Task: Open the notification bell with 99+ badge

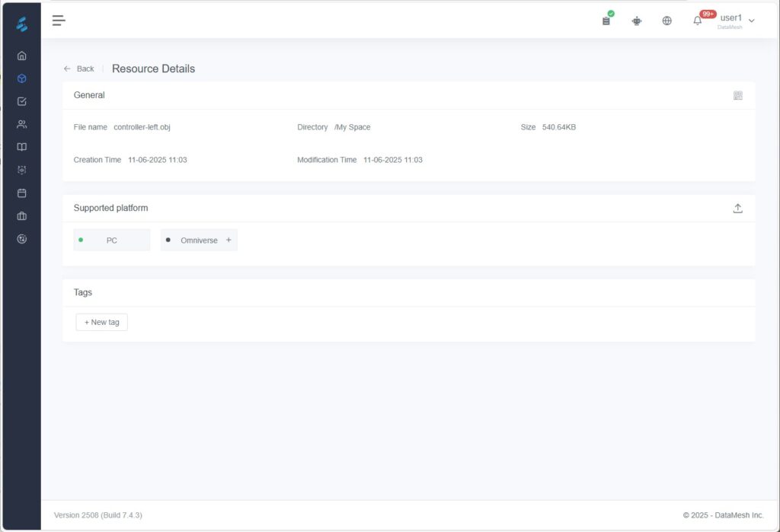Action: 697,21
